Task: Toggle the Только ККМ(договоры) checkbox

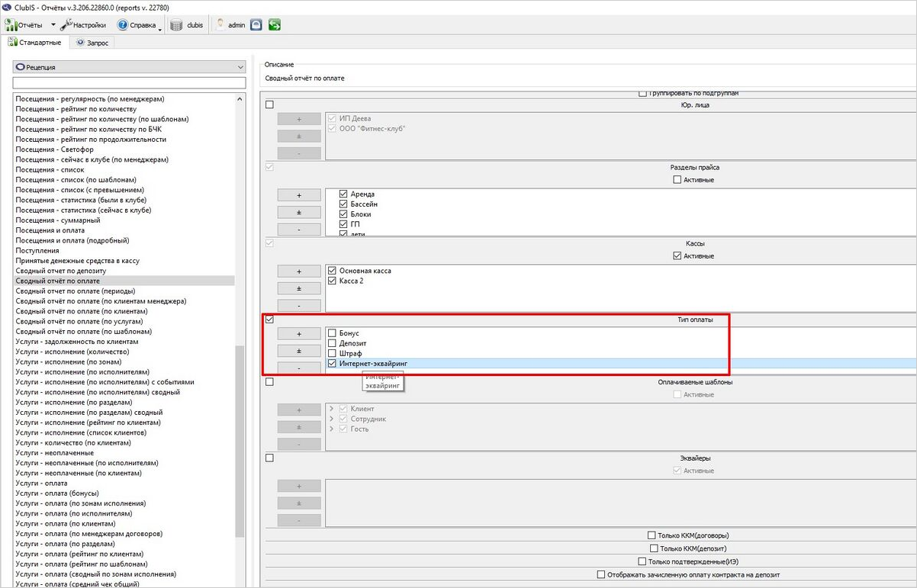Action: click(x=652, y=535)
